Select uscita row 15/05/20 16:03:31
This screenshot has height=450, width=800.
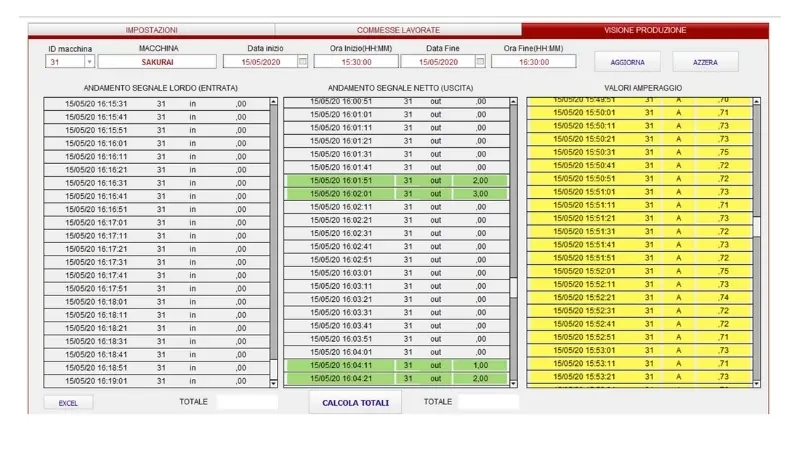[396, 312]
